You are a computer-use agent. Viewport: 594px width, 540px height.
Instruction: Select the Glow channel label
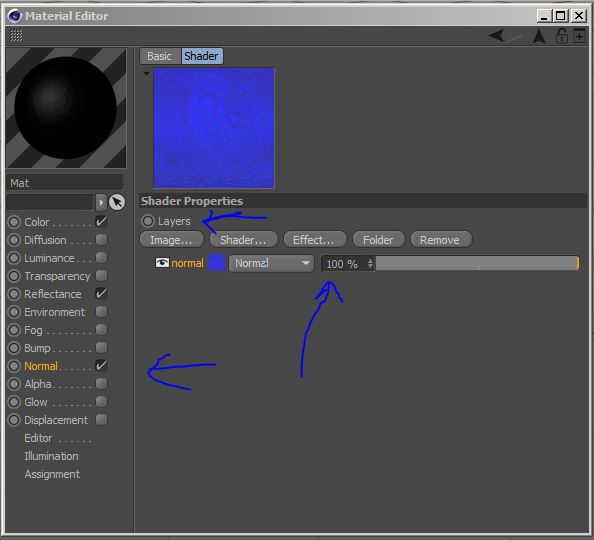tap(36, 402)
